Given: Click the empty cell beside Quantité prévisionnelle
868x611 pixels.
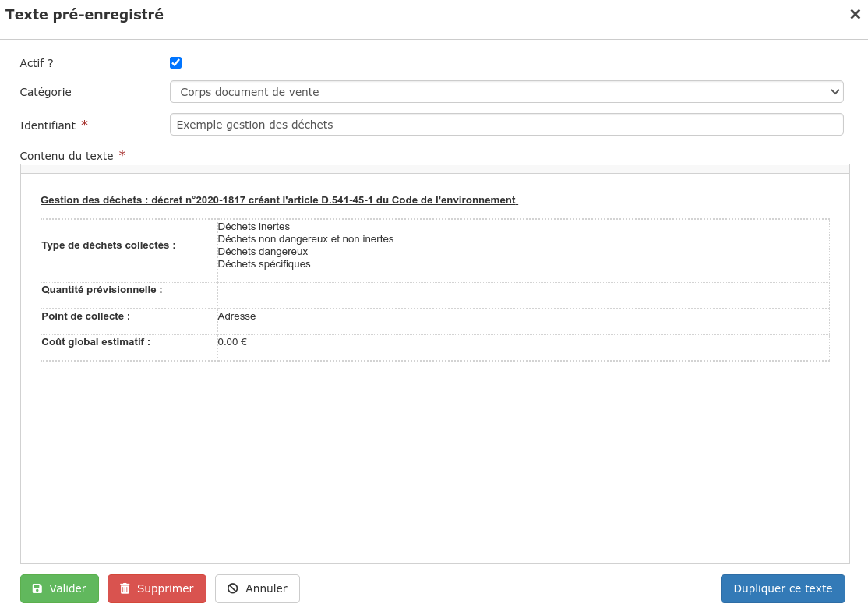Looking at the screenshot, I should 522,295.
